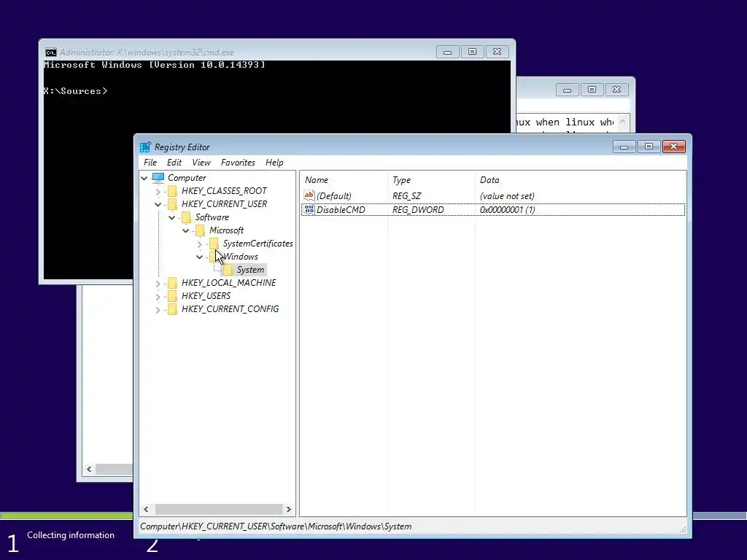Select the HKEY_CURRENT_USER tree label
This screenshot has width=747, height=560.
click(x=225, y=204)
